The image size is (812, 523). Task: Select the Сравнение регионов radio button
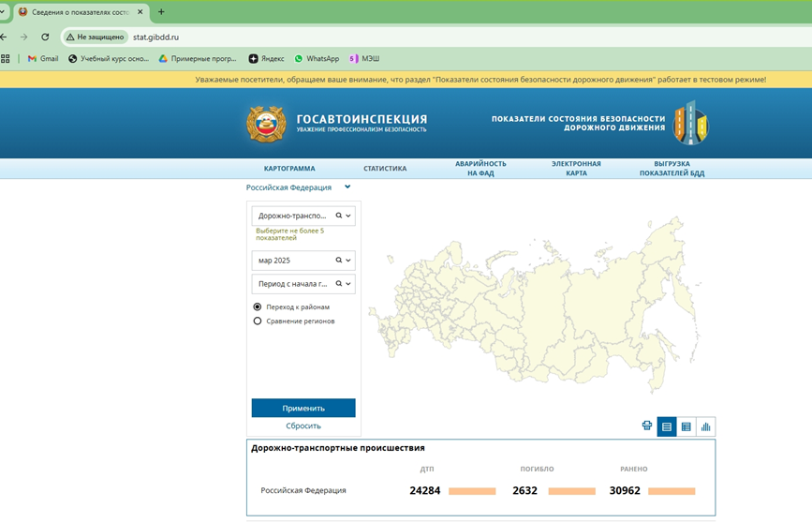(258, 321)
